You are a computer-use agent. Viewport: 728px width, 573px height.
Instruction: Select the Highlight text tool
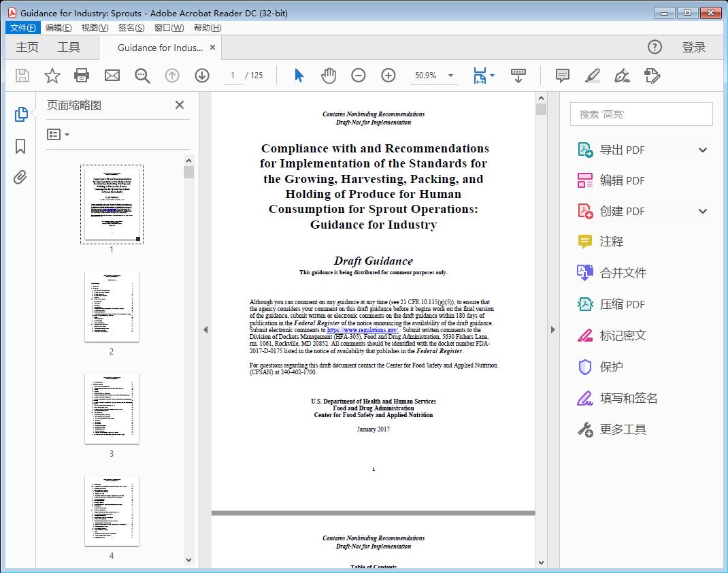(x=592, y=76)
